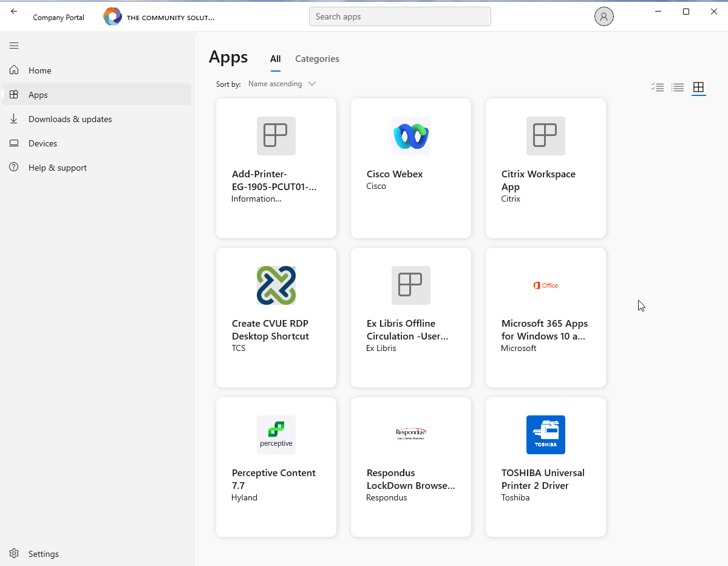This screenshot has height=566, width=728.
Task: Switch to details list view icon
Action: coord(678,87)
